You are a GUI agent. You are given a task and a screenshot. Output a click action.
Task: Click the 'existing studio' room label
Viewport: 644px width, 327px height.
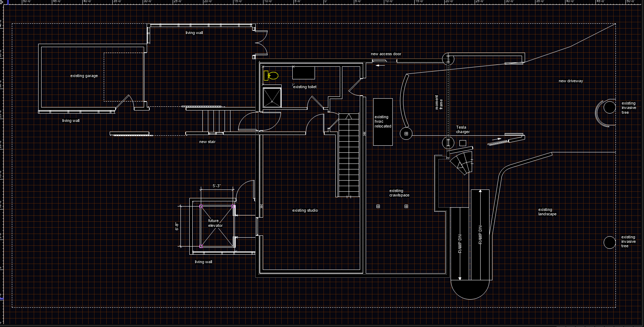click(x=305, y=211)
